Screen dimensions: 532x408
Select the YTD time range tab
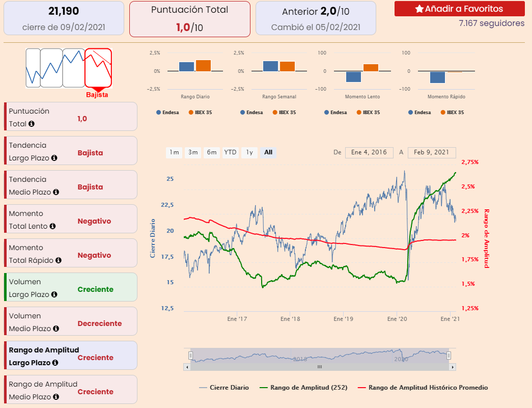230,152
